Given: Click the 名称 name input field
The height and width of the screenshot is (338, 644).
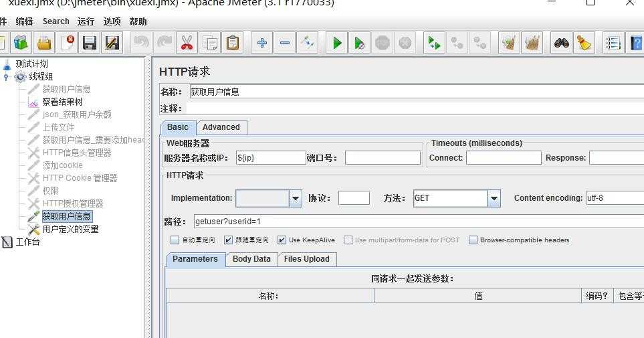Looking at the screenshot, I should click(417, 92).
